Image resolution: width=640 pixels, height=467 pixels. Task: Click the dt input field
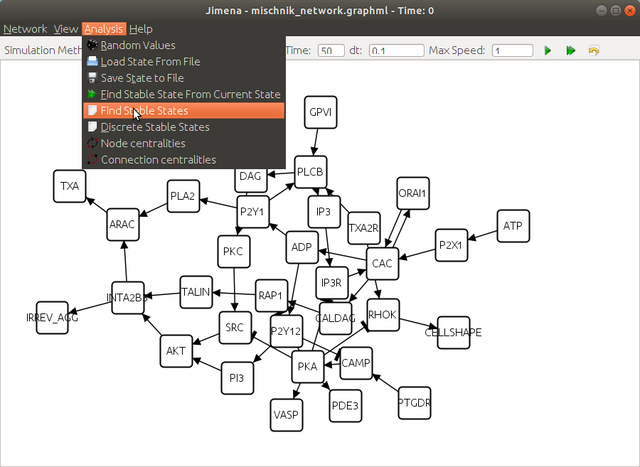coord(396,51)
